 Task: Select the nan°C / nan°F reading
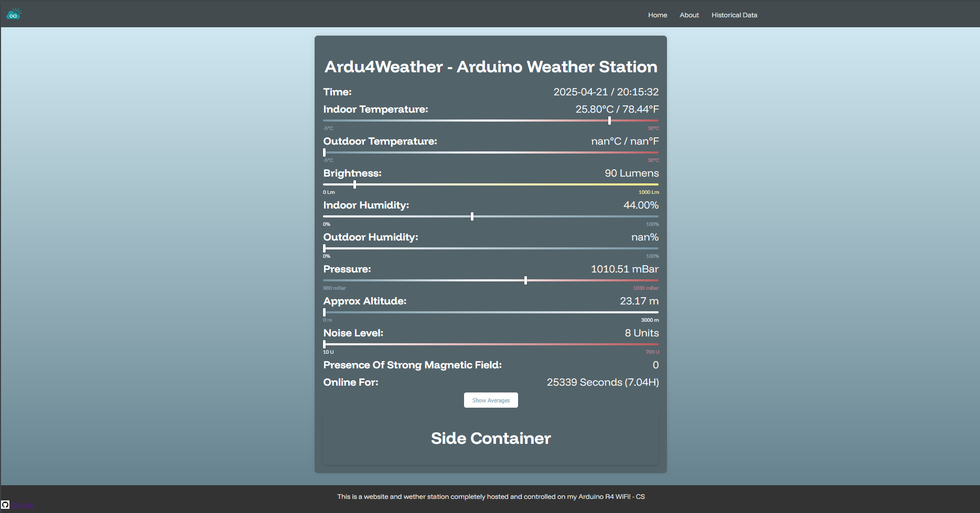pyautogui.click(x=625, y=141)
